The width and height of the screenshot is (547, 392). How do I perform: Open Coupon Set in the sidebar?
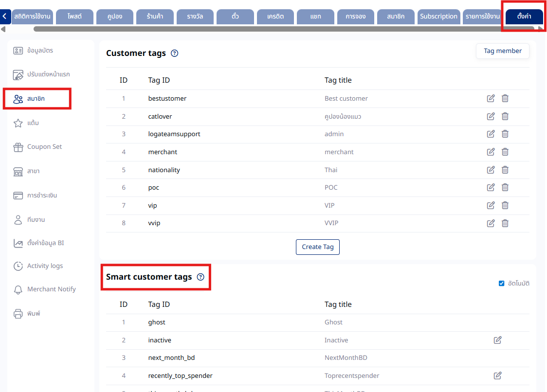click(x=44, y=147)
